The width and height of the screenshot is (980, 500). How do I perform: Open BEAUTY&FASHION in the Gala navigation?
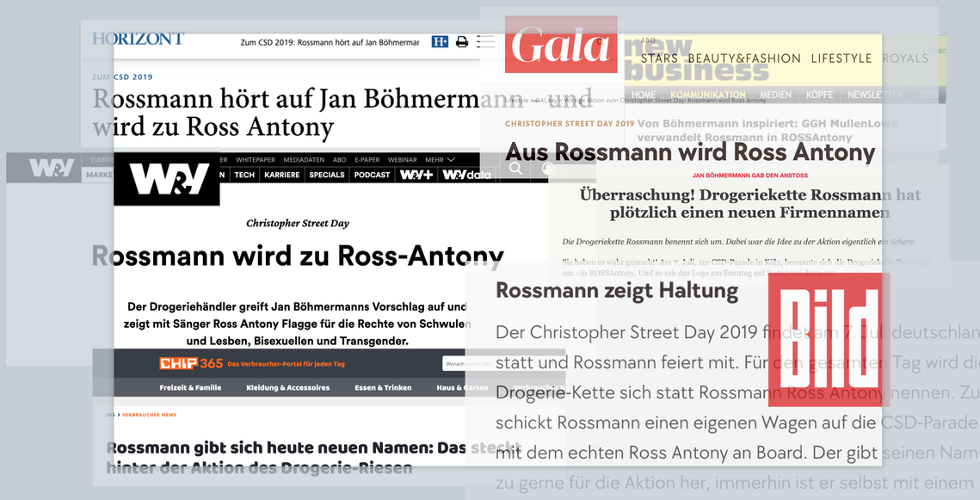pyautogui.click(x=744, y=59)
